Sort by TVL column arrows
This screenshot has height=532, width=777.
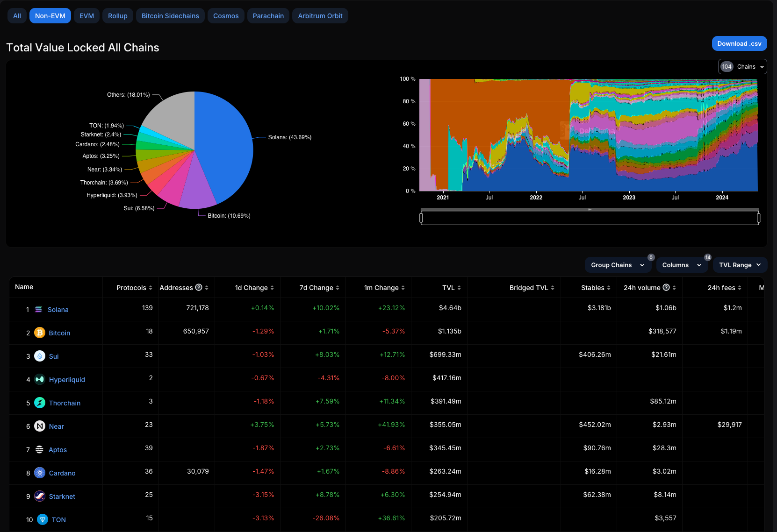click(x=459, y=288)
